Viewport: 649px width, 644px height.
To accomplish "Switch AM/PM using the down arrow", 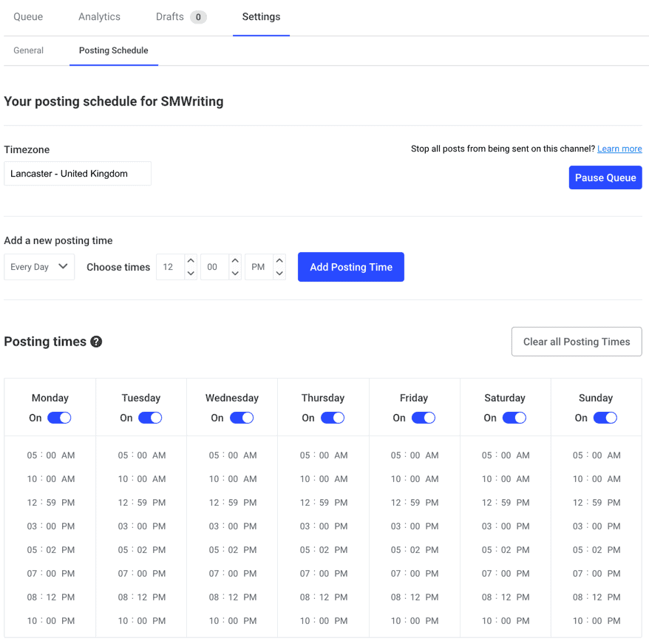I will pos(279,274).
